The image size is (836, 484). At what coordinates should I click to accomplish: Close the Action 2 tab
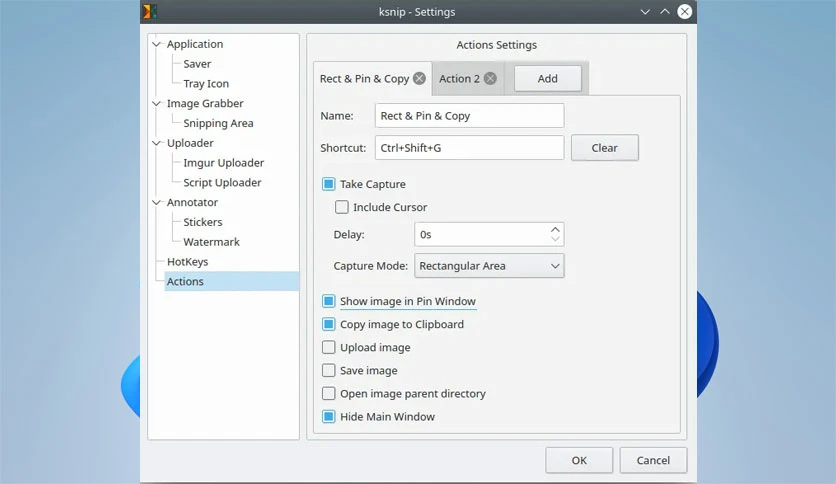pos(490,78)
